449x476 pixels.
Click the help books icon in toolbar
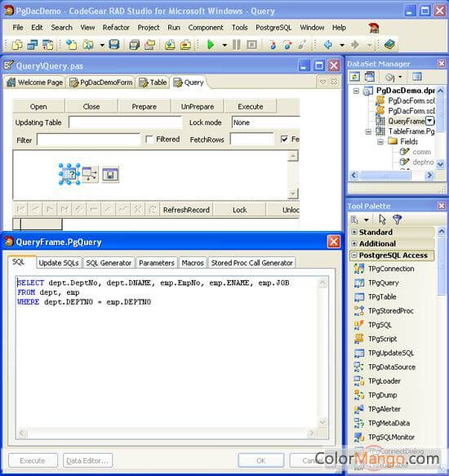click(x=389, y=45)
